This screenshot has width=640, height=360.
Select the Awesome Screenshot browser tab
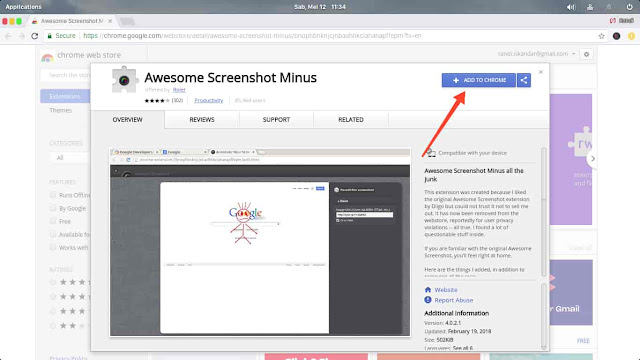click(72, 21)
